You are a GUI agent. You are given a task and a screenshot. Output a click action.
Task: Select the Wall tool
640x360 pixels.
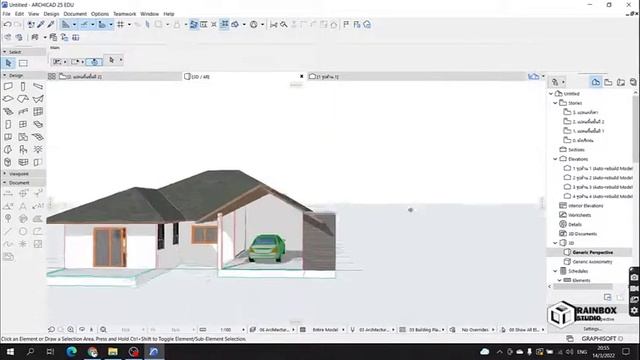pos(8,86)
